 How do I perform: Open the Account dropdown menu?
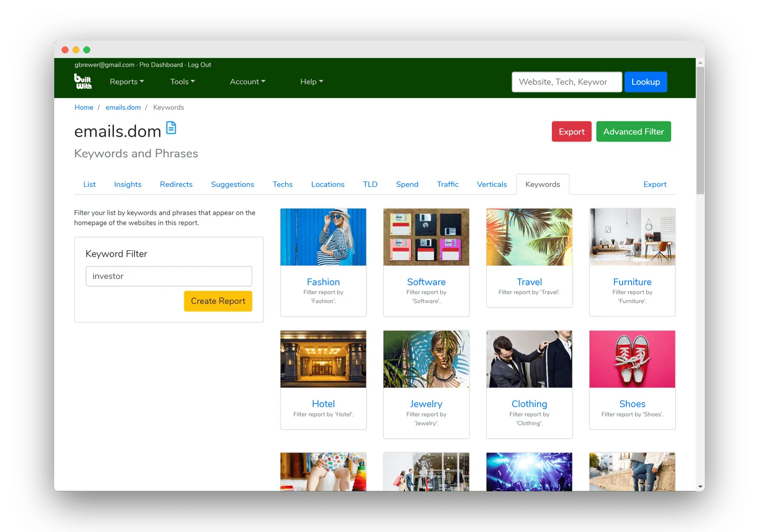click(x=247, y=82)
